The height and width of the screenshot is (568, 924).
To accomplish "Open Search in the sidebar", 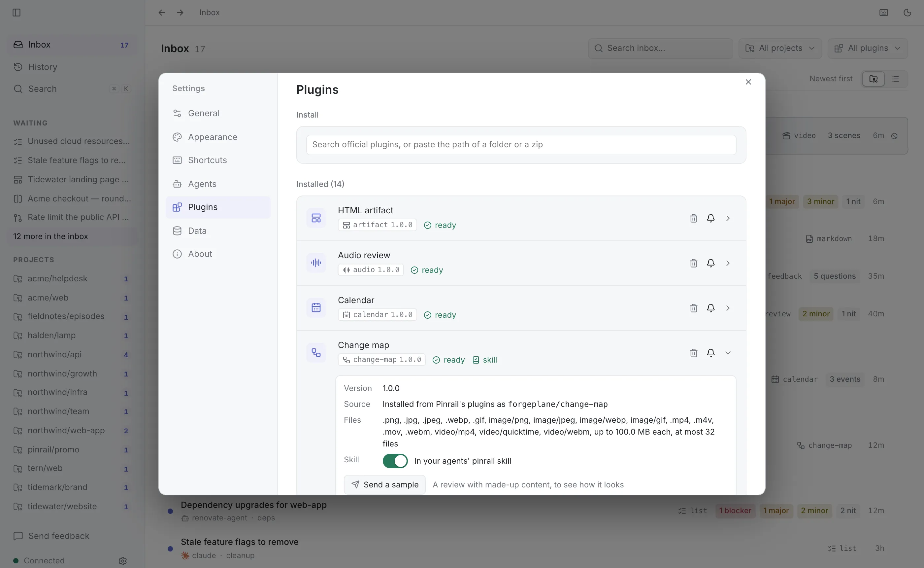I will pyautogui.click(x=72, y=89).
